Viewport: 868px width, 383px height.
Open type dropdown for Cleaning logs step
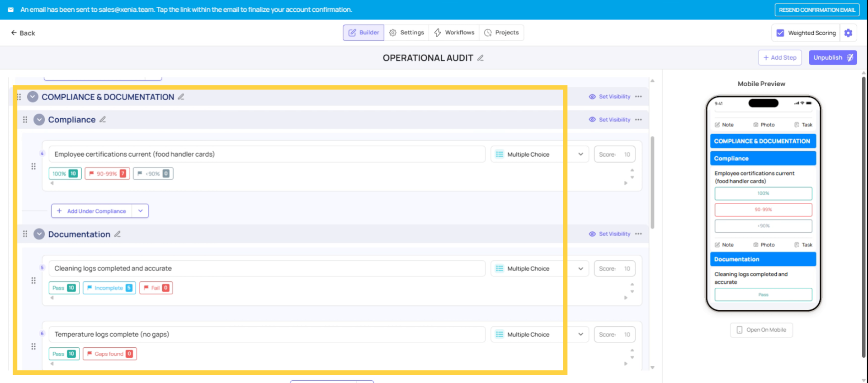pyautogui.click(x=540, y=268)
